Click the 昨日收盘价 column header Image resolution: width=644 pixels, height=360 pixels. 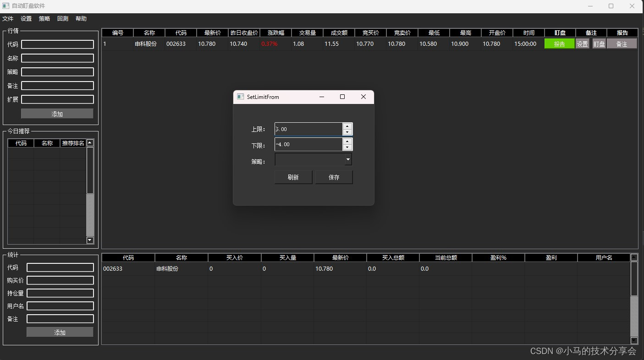point(244,33)
